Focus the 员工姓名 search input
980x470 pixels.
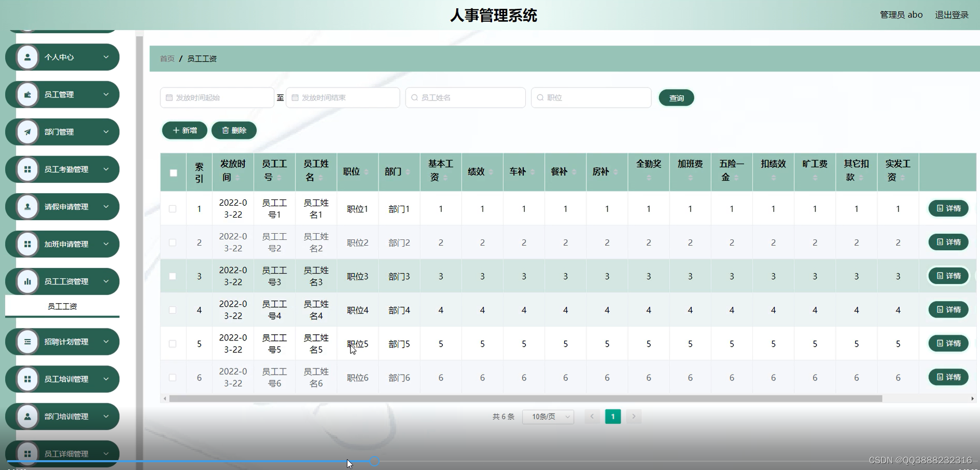pyautogui.click(x=465, y=97)
